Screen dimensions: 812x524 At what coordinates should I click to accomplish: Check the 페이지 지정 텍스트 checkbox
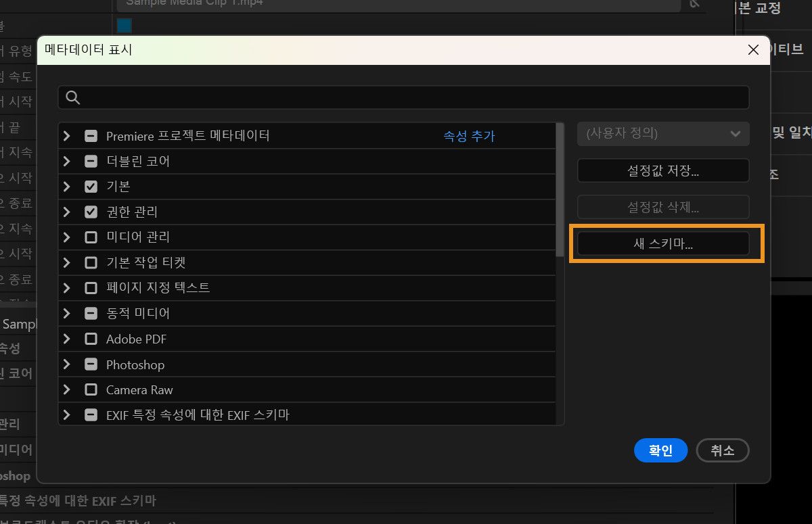(91, 288)
